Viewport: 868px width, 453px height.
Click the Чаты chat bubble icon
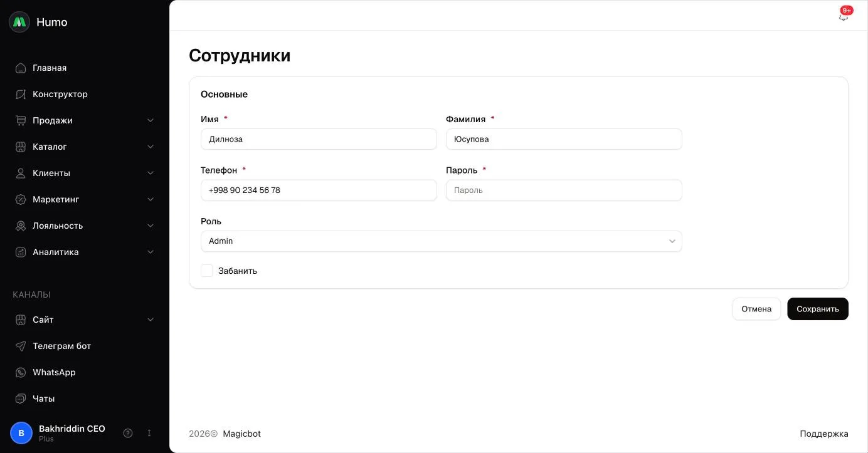(21, 398)
